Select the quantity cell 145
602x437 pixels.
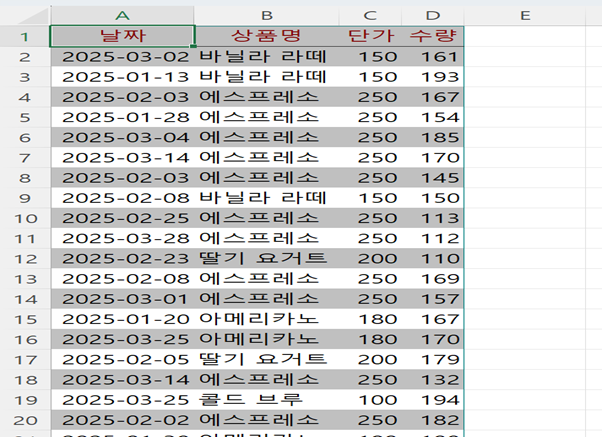(433, 178)
